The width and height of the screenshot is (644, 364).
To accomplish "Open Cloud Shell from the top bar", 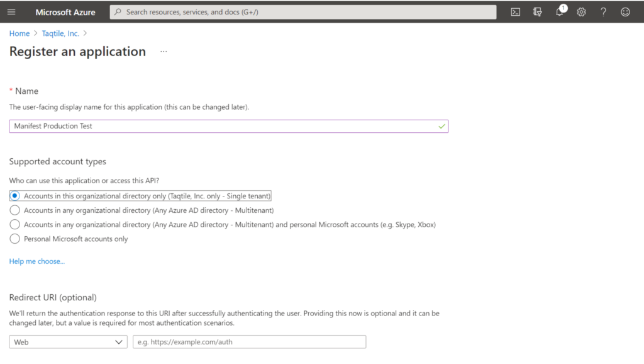I will click(x=516, y=12).
